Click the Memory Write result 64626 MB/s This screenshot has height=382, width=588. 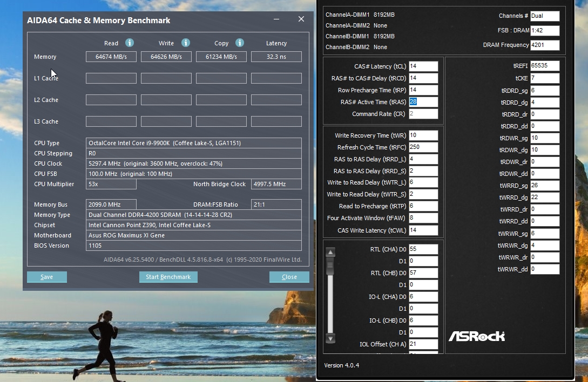click(166, 57)
